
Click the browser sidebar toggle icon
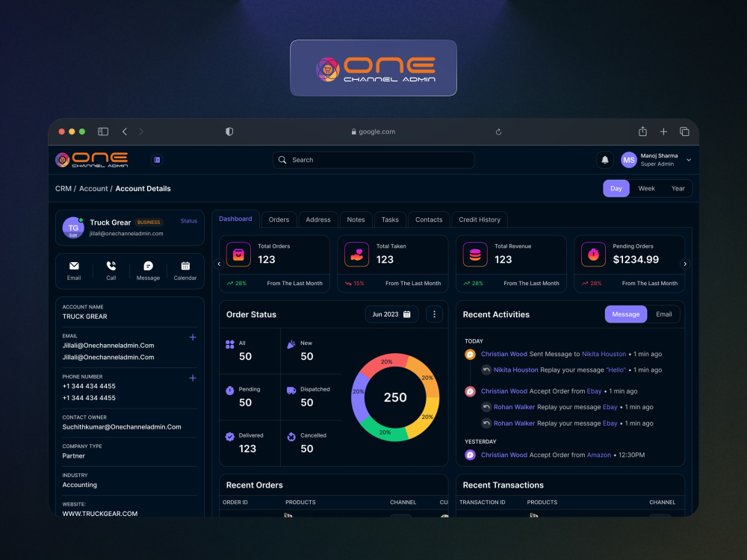pos(103,131)
